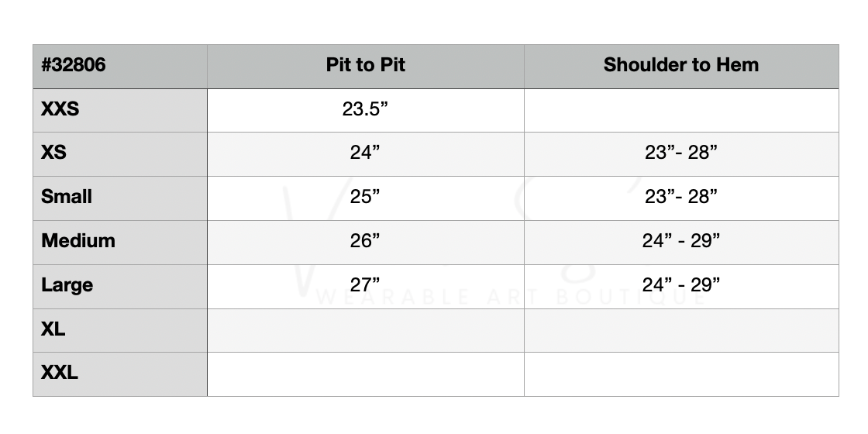The height and width of the screenshot is (434, 868).
Task: Click the empty XXL Pit to Pit cell
Action: point(365,374)
